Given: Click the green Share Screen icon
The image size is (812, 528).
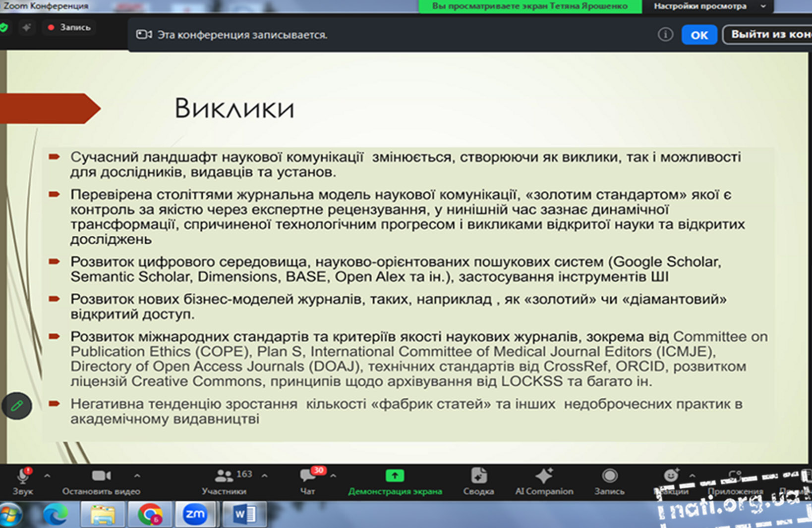Looking at the screenshot, I should [x=395, y=476].
